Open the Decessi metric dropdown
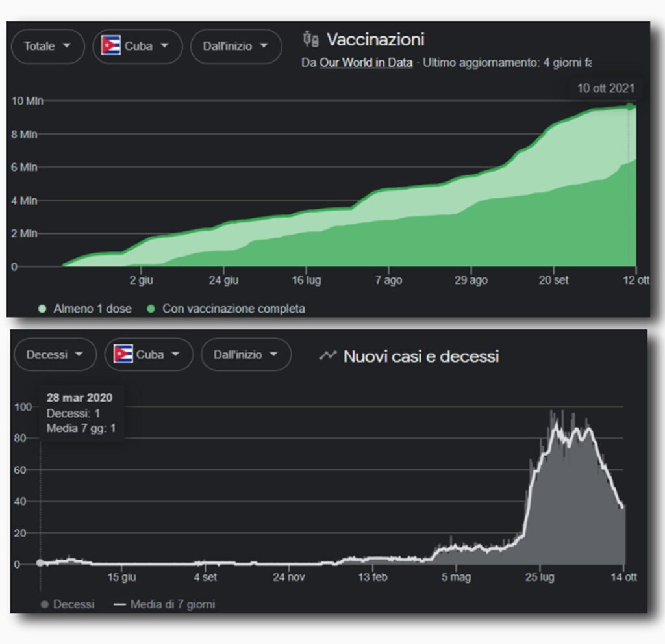 [54, 355]
